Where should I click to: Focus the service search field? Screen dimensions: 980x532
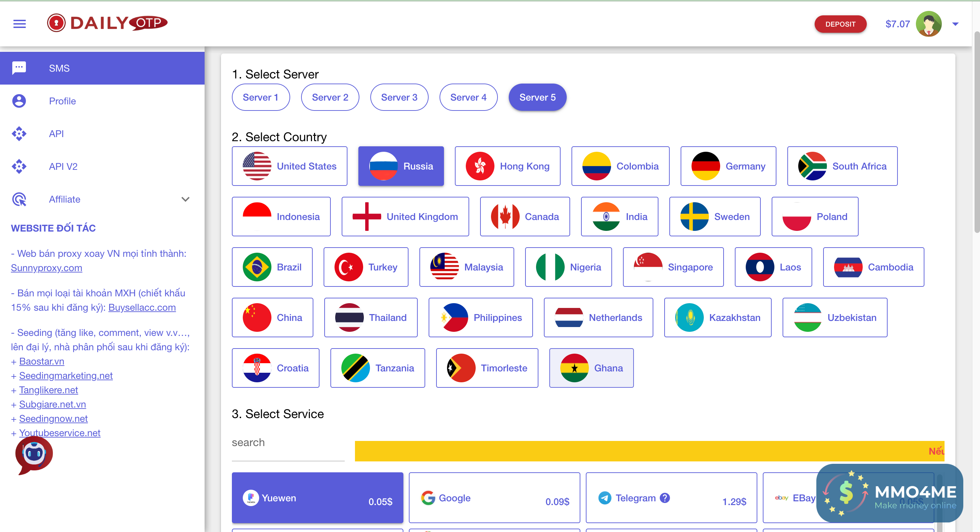tap(288, 443)
